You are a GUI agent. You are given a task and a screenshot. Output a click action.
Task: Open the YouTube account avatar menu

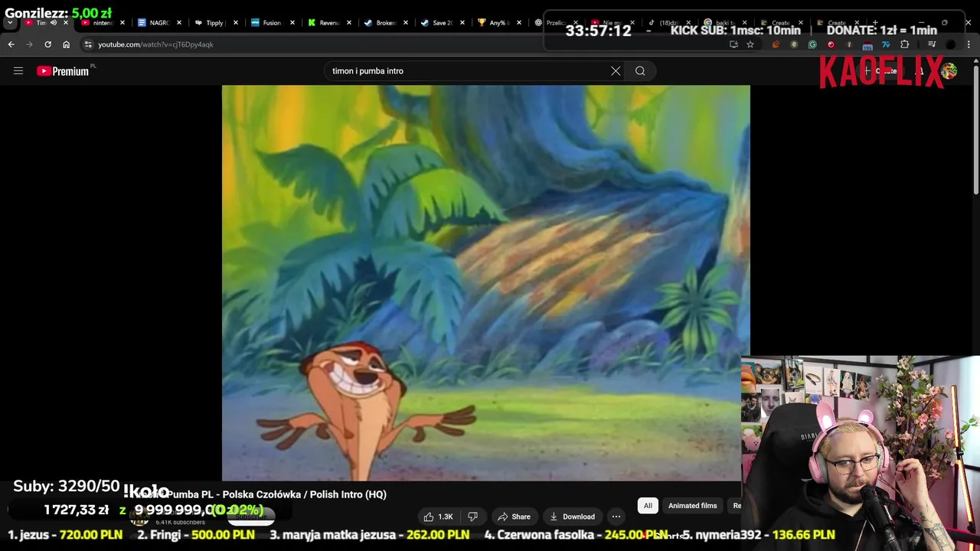(949, 71)
